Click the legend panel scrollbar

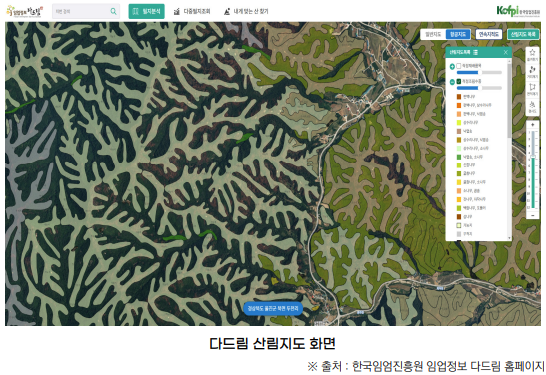coord(509,101)
